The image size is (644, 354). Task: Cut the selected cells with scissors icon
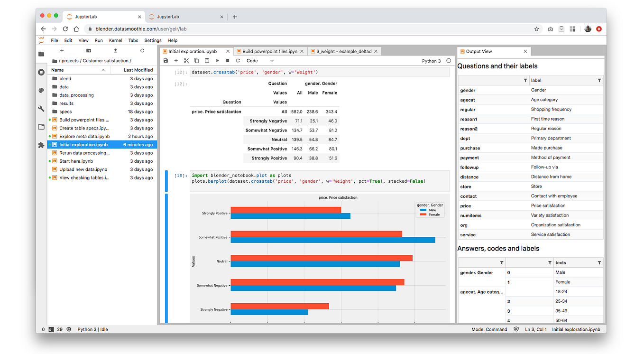(186, 61)
